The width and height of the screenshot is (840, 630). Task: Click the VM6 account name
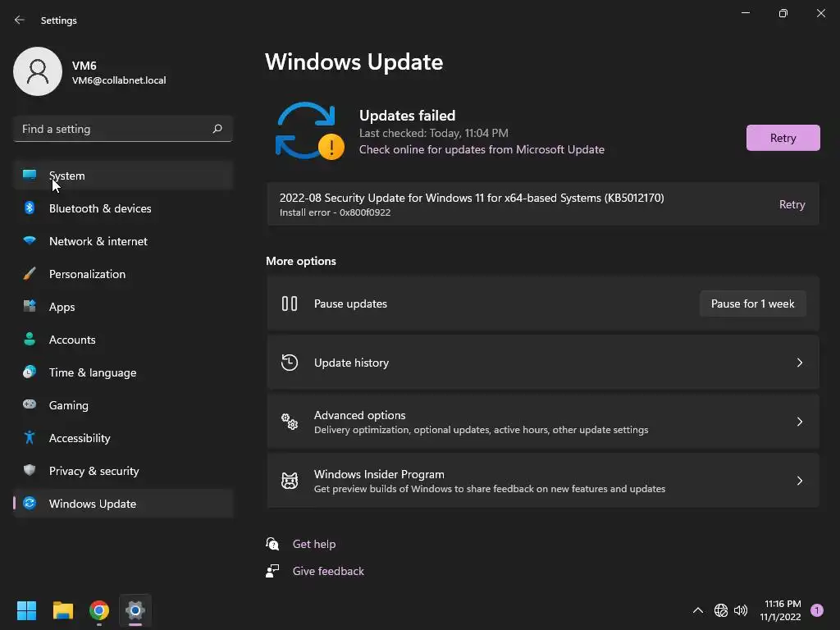(84, 66)
